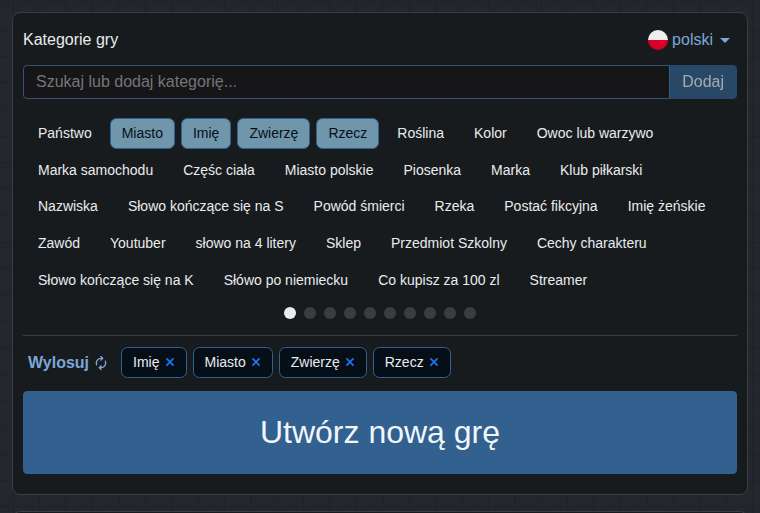Select the Kolor category

[x=490, y=133]
